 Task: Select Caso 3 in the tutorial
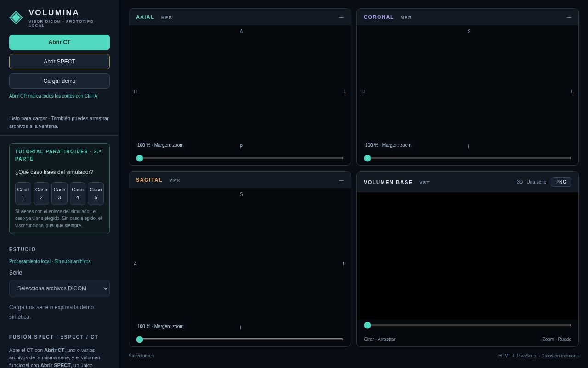point(59,194)
